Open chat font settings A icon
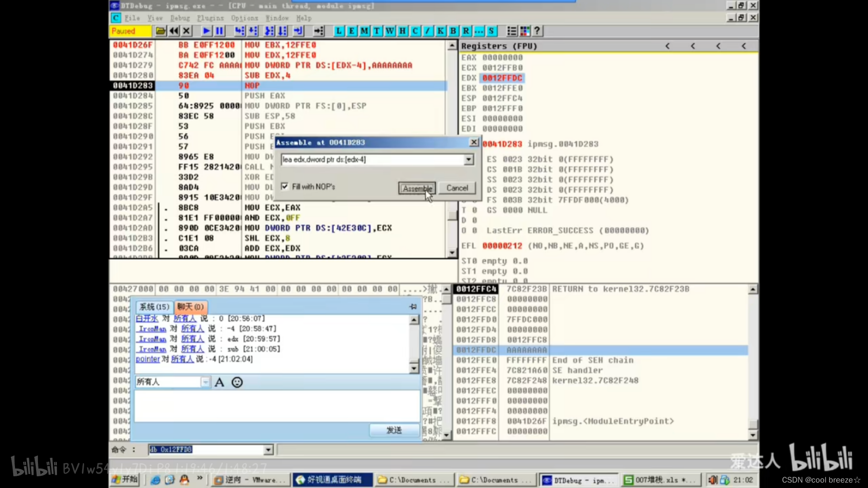This screenshot has height=488, width=868. click(219, 382)
